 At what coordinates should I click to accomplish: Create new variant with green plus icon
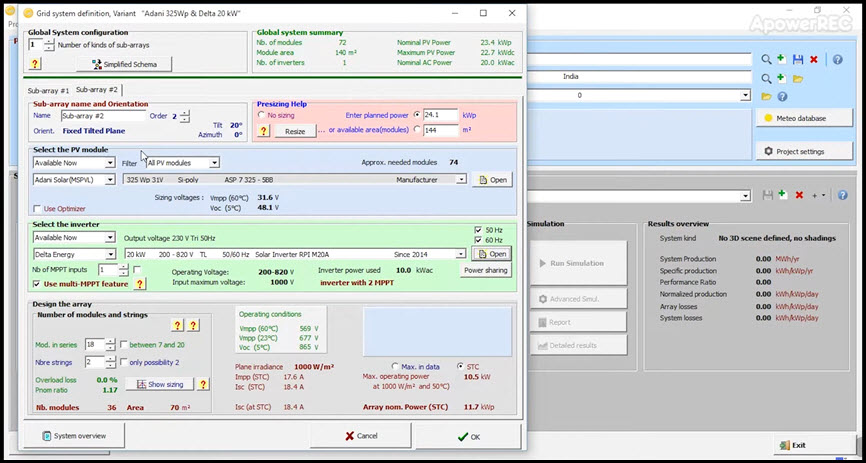tap(782, 194)
